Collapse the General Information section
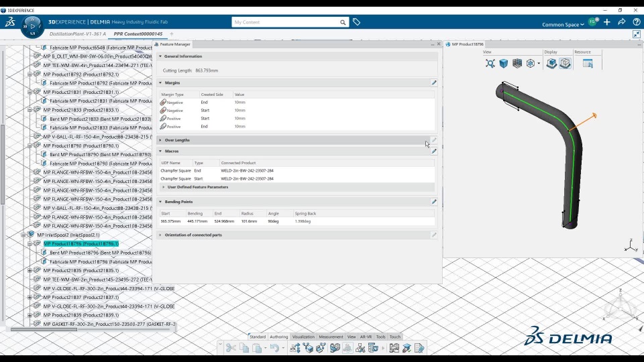Screen dimensions: 644x362 coord(160,56)
